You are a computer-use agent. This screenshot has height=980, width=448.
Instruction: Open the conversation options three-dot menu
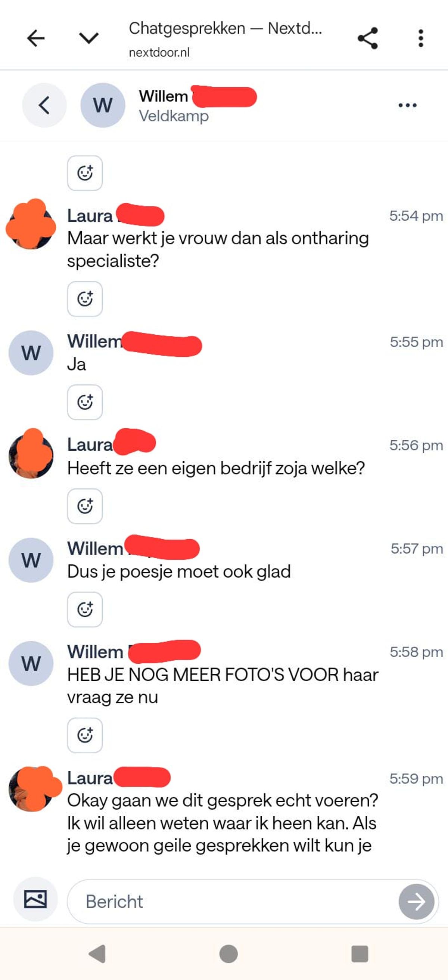(x=407, y=105)
